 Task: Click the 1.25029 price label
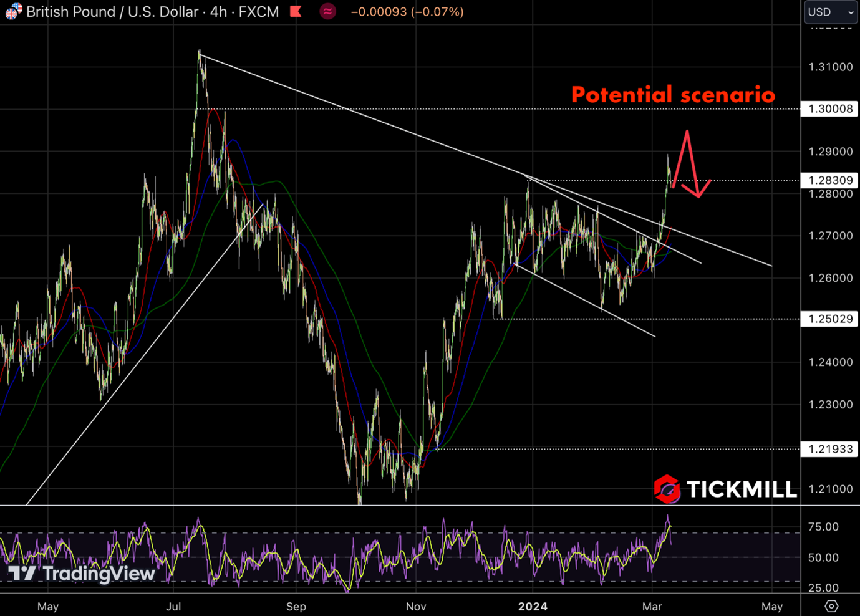830,319
